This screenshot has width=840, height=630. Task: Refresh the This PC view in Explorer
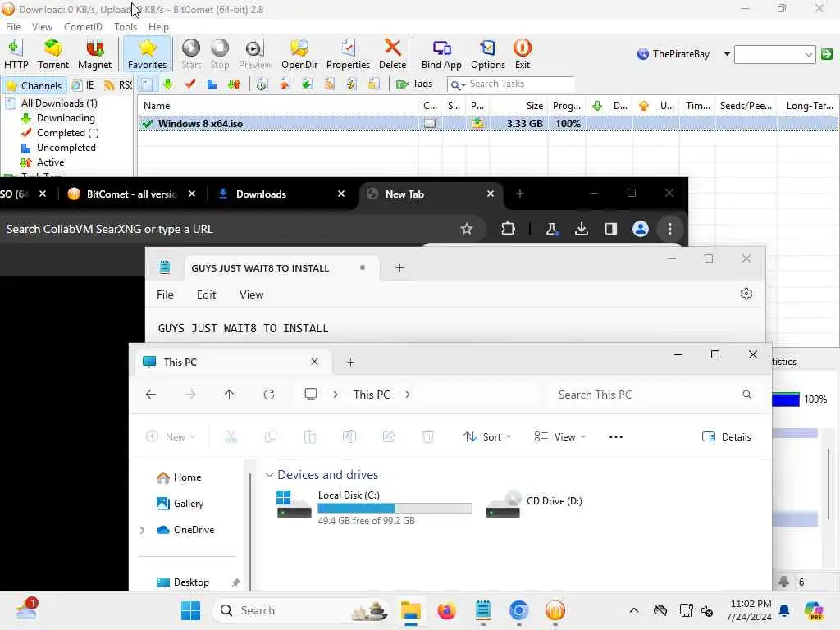coord(269,395)
